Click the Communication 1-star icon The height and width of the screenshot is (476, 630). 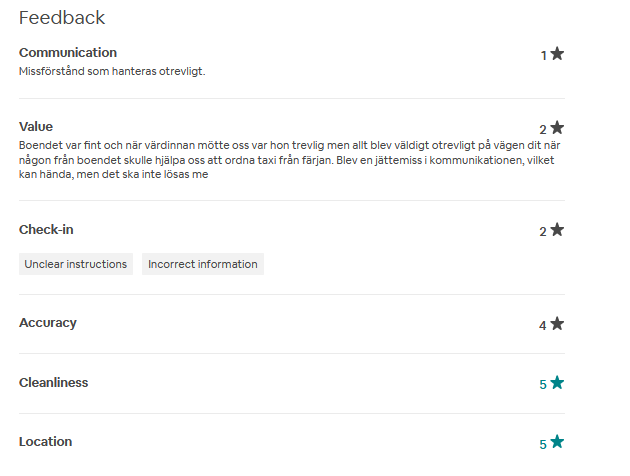[x=557, y=53]
